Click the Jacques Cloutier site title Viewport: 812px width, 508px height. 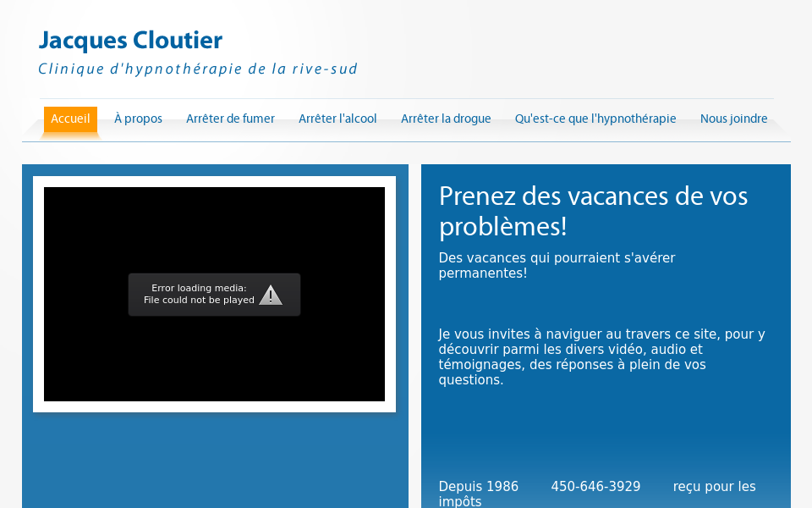130,41
